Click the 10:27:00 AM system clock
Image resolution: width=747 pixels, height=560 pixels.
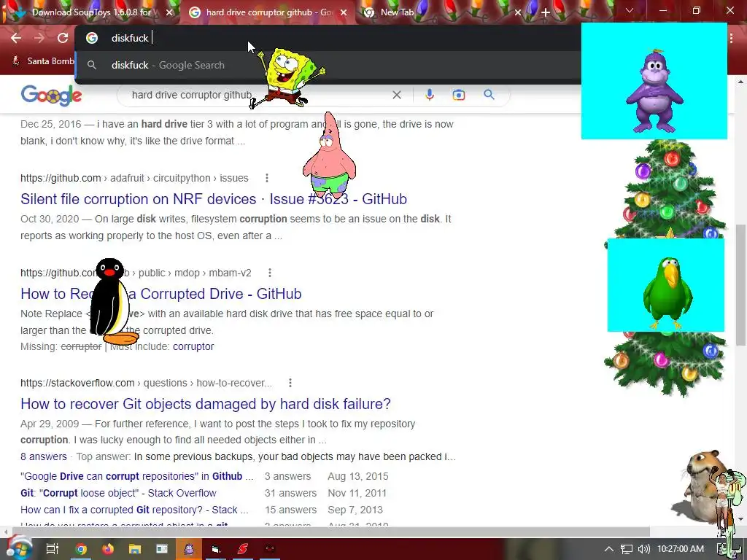coord(681,549)
